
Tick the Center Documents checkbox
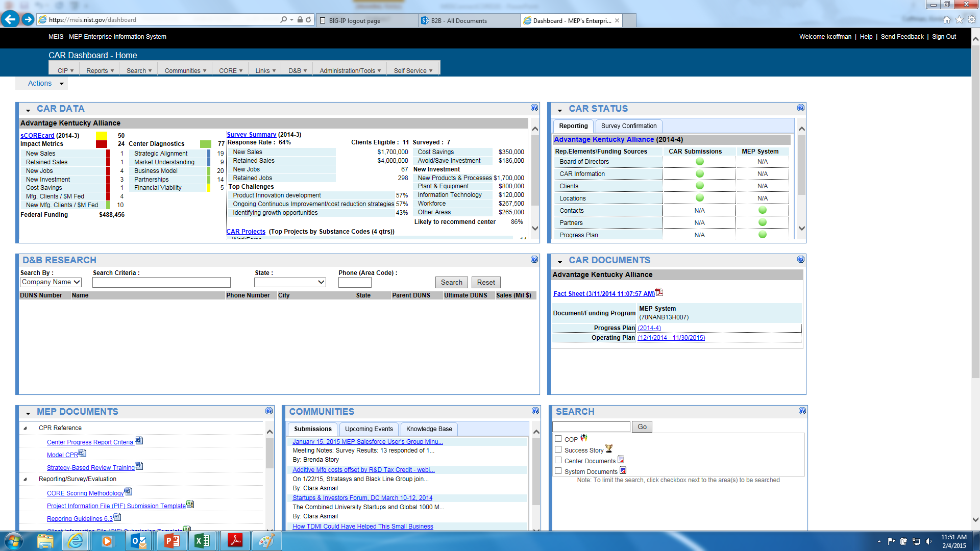[558, 460]
